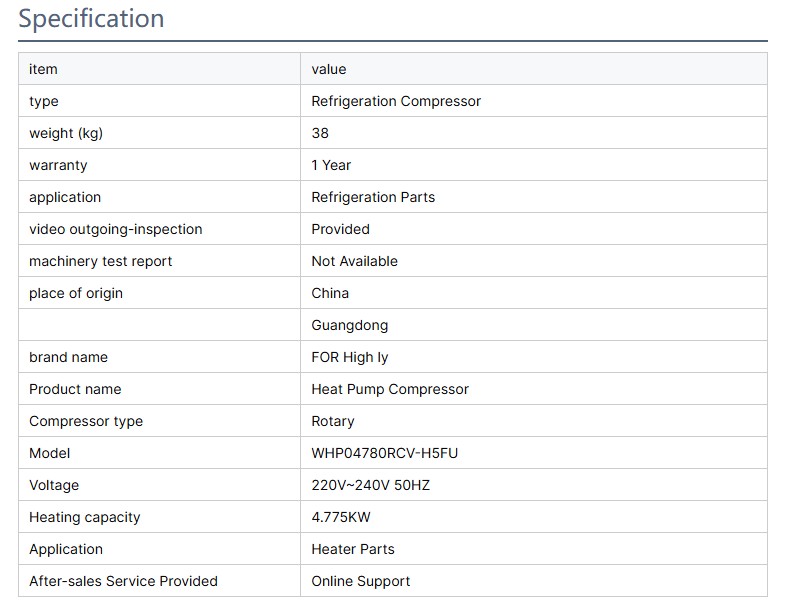Viewport: 786px width, 611px height.
Task: Click the 220V~240V 50HZ voltage value
Action: (x=371, y=485)
